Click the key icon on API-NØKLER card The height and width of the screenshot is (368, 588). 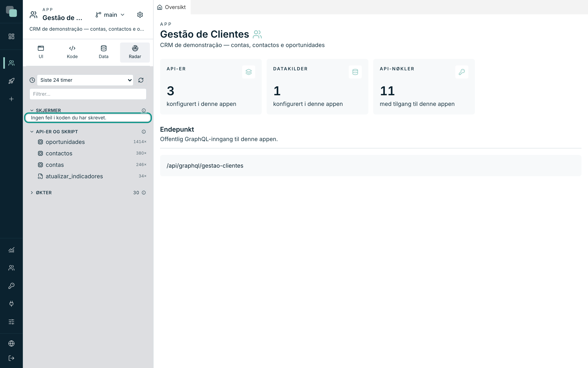462,72
